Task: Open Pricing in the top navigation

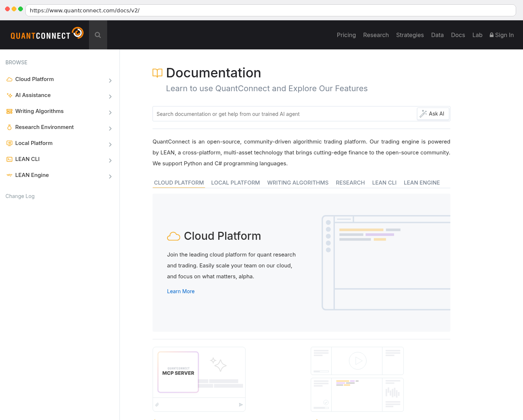Action: pyautogui.click(x=346, y=35)
